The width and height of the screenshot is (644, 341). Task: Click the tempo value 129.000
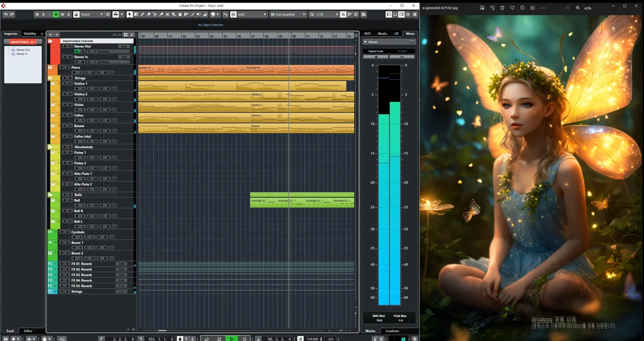click(x=312, y=339)
